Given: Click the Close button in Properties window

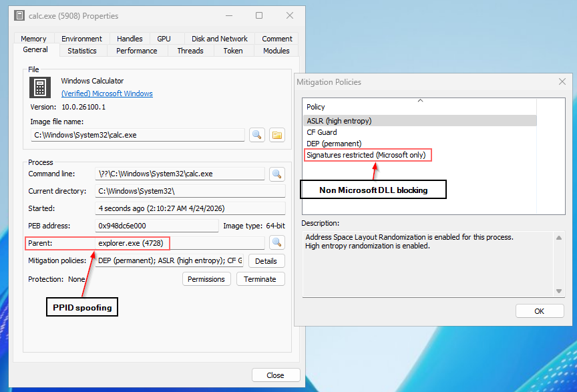Looking at the screenshot, I should pyautogui.click(x=276, y=375).
